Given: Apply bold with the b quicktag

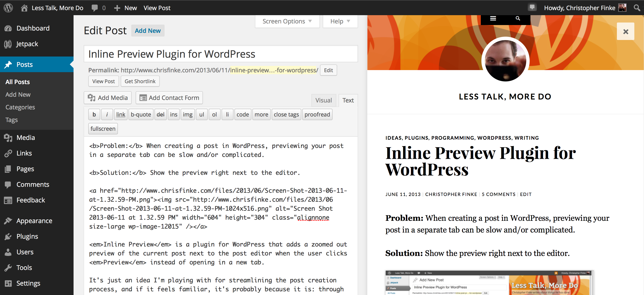Looking at the screenshot, I should [94, 114].
